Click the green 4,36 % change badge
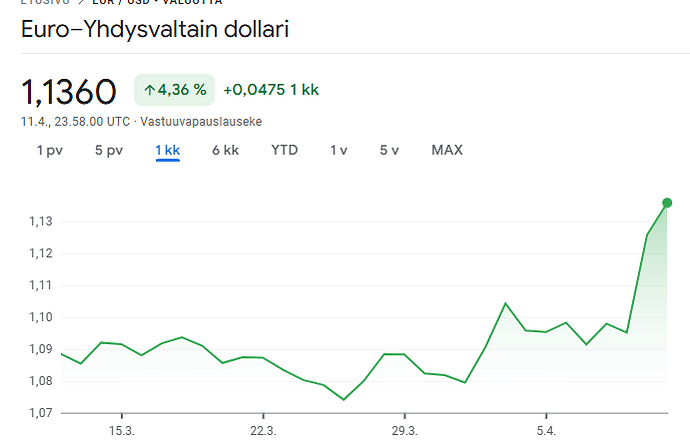The width and height of the screenshot is (690, 445). pyautogui.click(x=174, y=90)
